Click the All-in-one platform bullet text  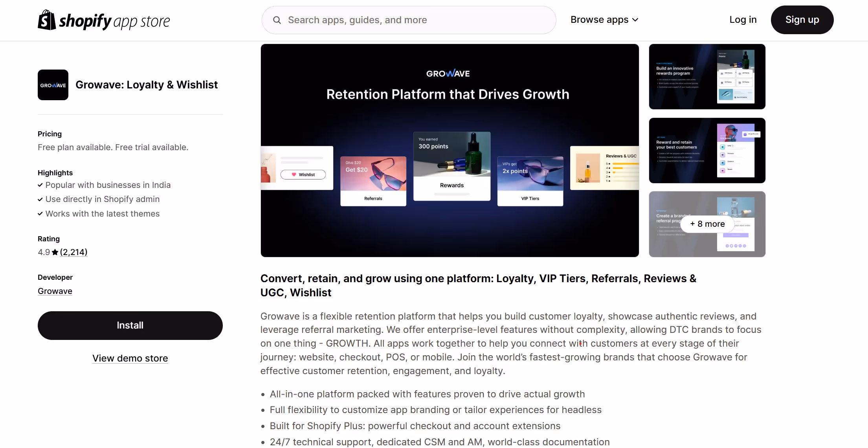[x=427, y=394]
